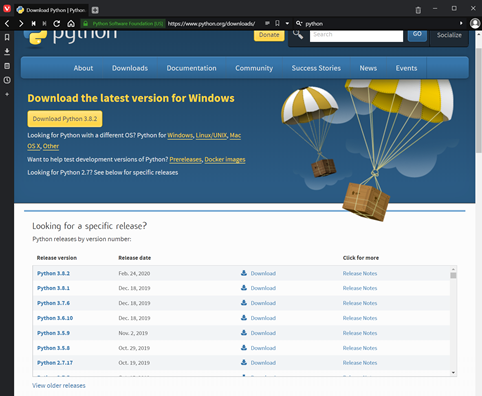Select the Download Python tab
The width and height of the screenshot is (482, 396).
(51, 10)
